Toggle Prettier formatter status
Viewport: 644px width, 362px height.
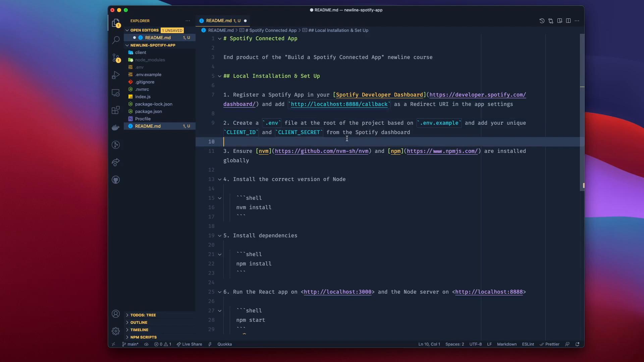click(x=549, y=344)
